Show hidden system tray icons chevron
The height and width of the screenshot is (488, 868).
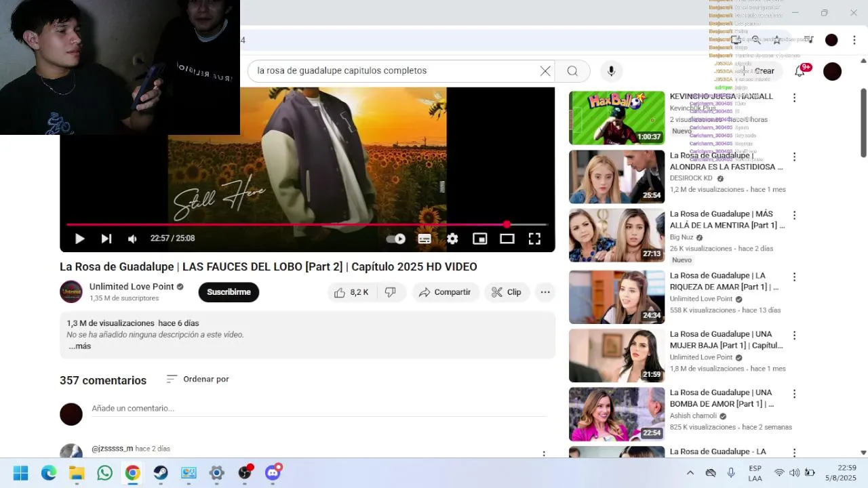coord(690,473)
